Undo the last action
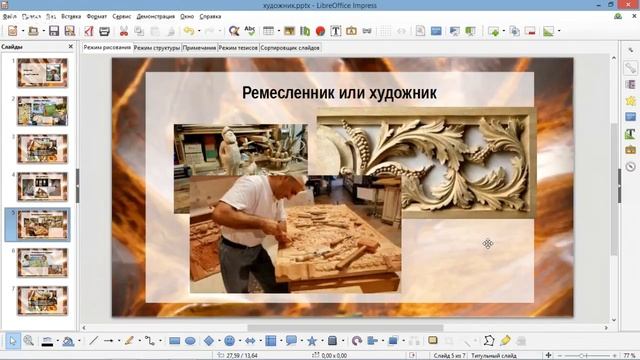Screen dimensions: 640x360 point(189,31)
